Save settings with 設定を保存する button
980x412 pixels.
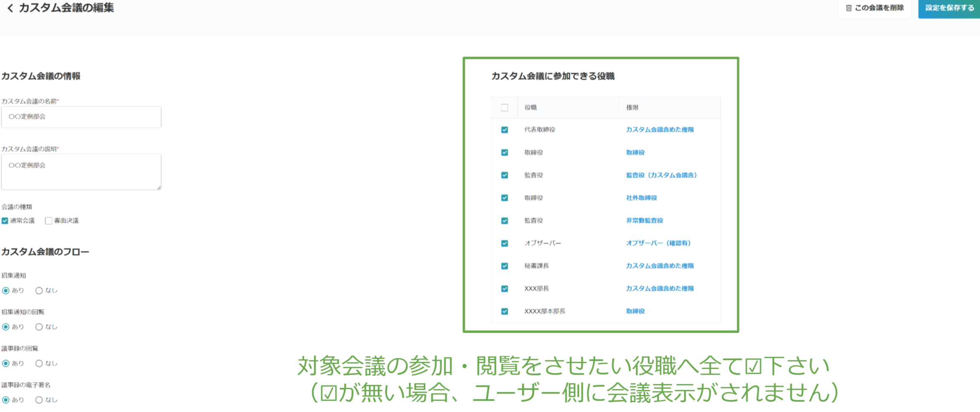tap(949, 8)
